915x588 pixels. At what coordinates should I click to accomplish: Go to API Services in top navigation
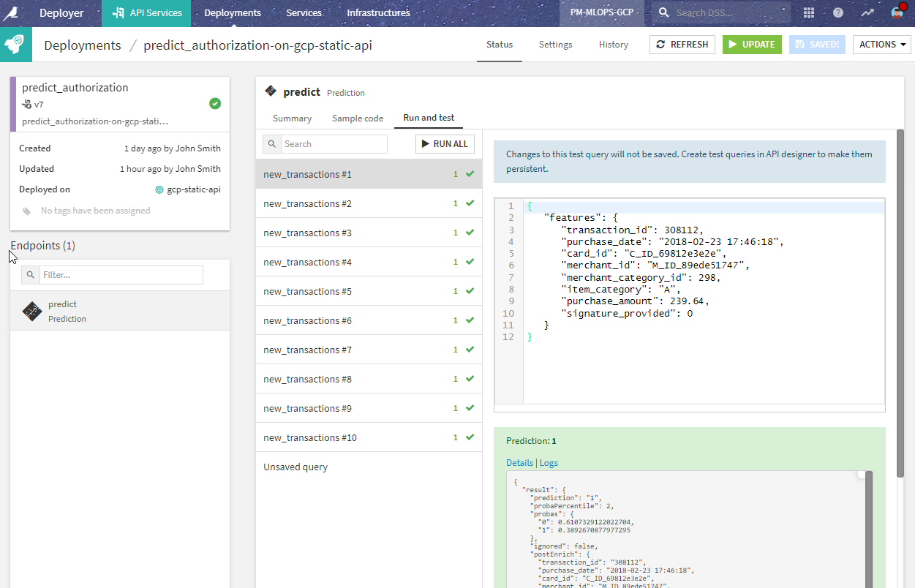click(146, 12)
